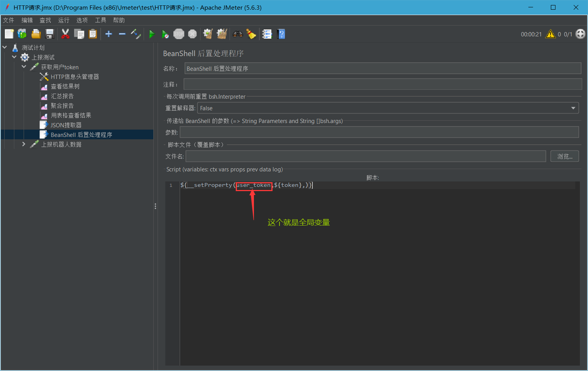
Task: Click the Help question mark icon
Action: (281, 34)
